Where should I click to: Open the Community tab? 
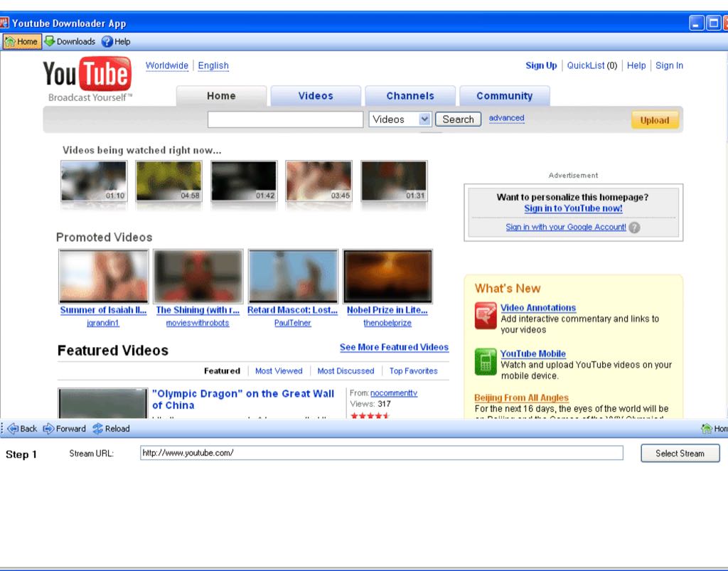pyautogui.click(x=505, y=95)
